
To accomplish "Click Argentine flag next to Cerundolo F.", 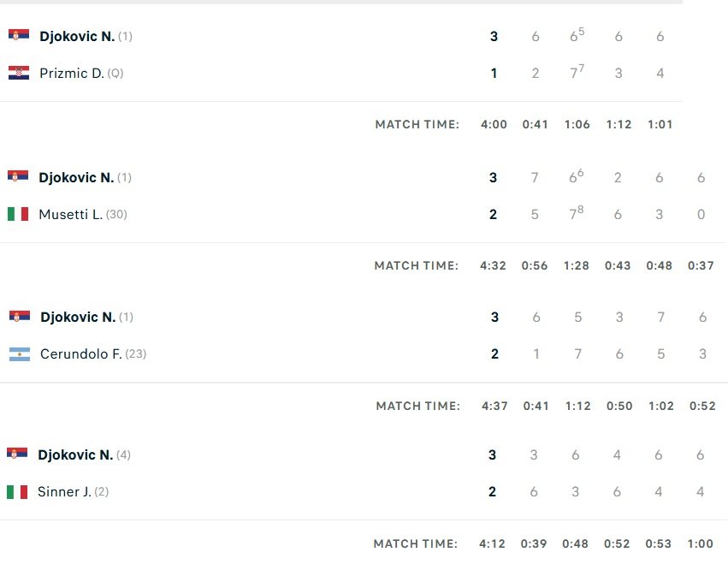I will (19, 353).
